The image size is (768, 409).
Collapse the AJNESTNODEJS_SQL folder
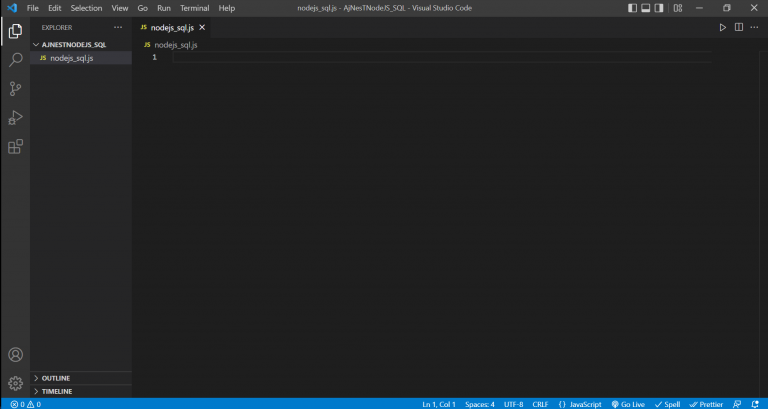[74, 45]
